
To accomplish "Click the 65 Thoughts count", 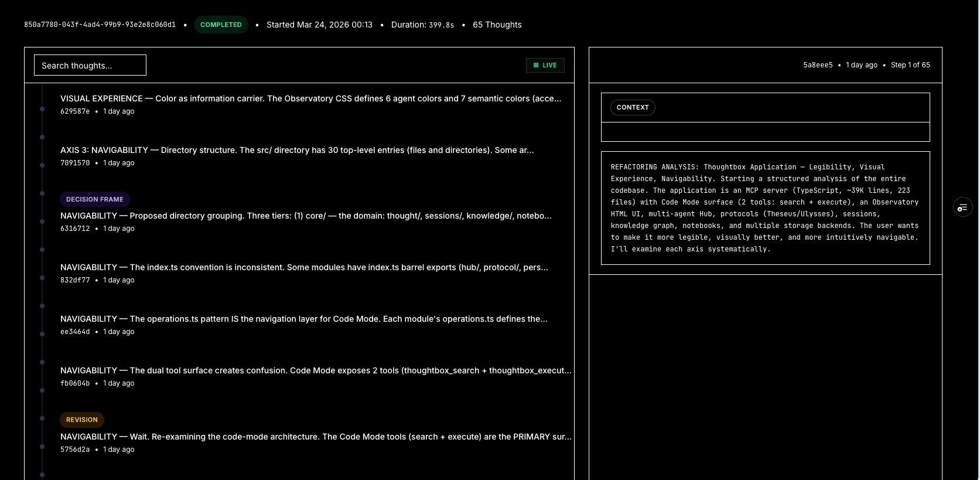I will tap(497, 25).
